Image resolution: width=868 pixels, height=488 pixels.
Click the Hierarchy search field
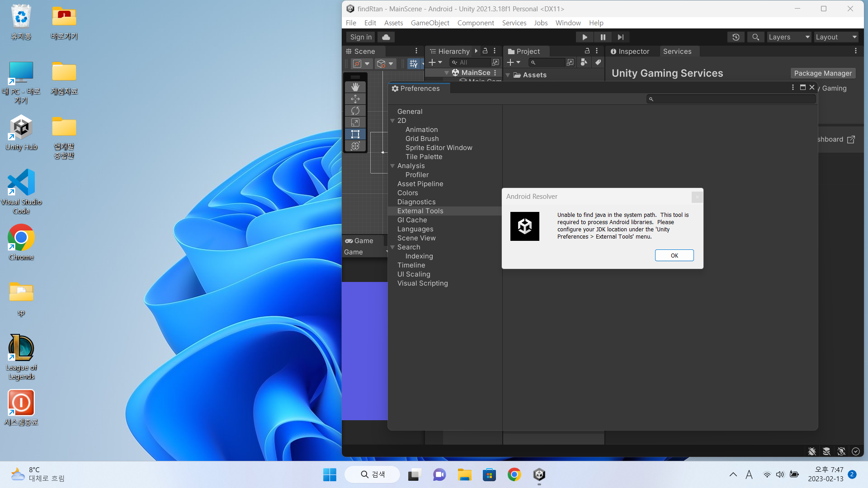(470, 62)
